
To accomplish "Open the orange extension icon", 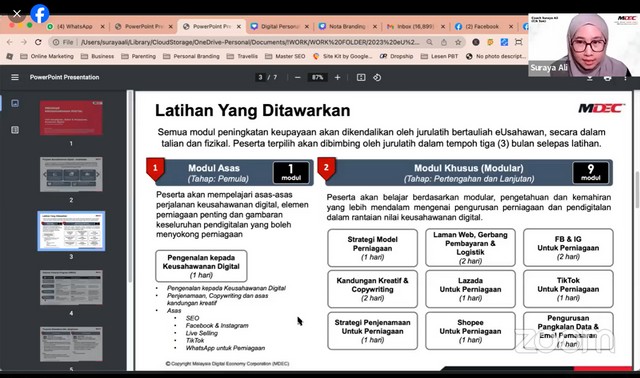I will (490, 42).
